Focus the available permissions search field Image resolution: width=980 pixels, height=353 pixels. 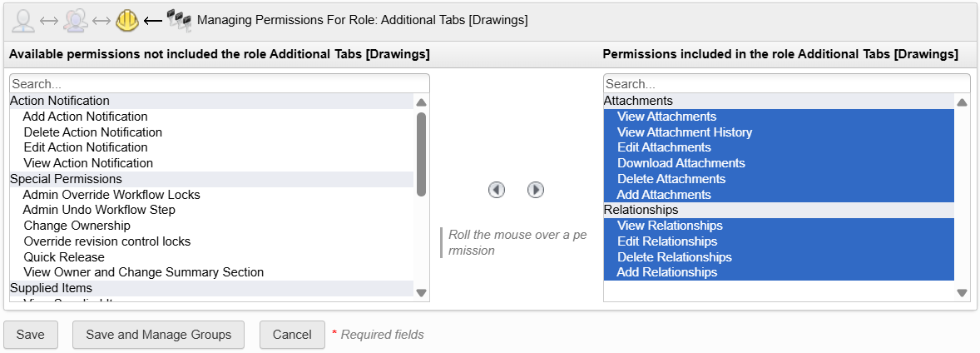coord(220,84)
